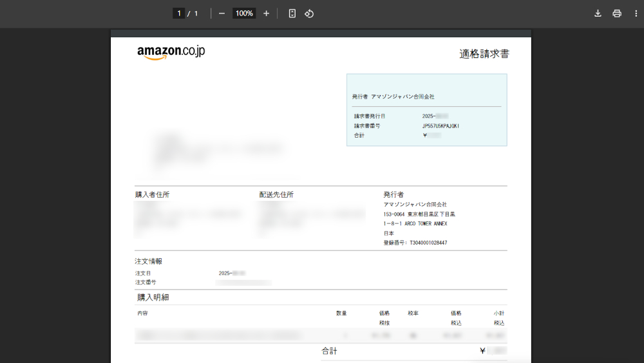
Task: Click the 請求書発行日 label in blue box
Action: pos(370,116)
